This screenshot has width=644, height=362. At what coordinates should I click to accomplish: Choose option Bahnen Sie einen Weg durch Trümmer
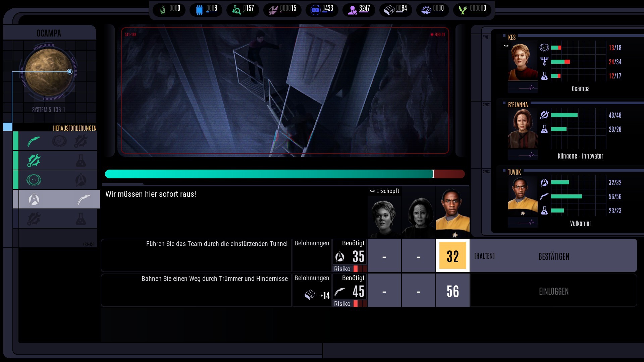pyautogui.click(x=196, y=290)
